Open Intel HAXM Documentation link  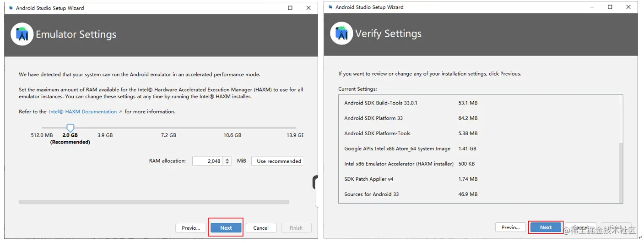click(x=83, y=111)
